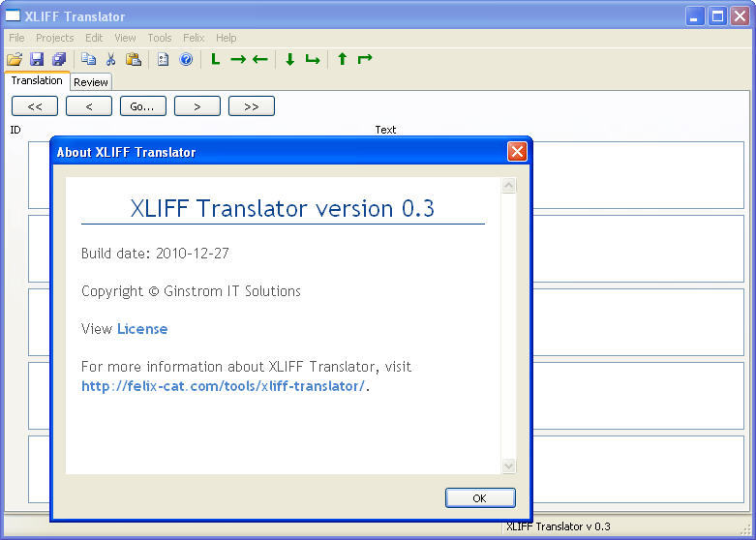Click the About dialog scrollbar down arrow
The height and width of the screenshot is (540, 756).
point(508,465)
